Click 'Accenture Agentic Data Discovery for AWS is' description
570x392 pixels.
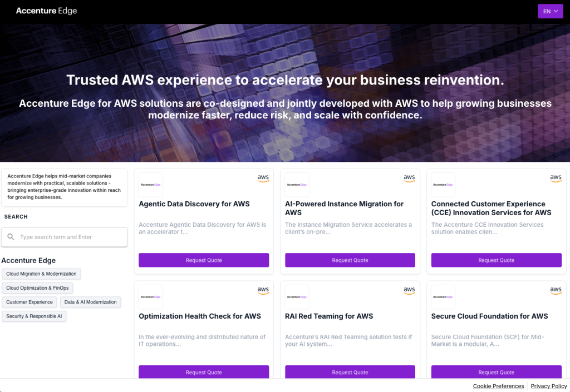pos(203,228)
